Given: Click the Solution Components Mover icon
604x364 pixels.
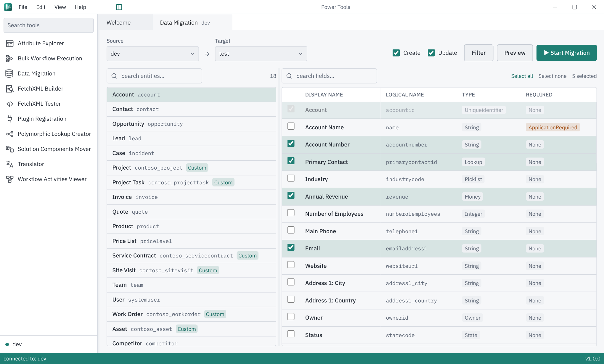Looking at the screenshot, I should pos(9,149).
